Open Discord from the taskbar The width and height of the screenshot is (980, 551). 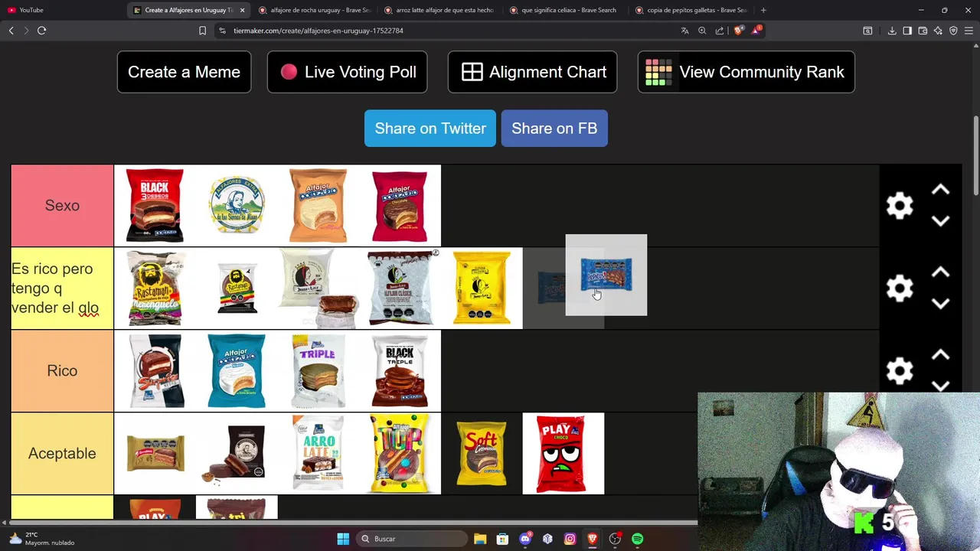pyautogui.click(x=525, y=539)
